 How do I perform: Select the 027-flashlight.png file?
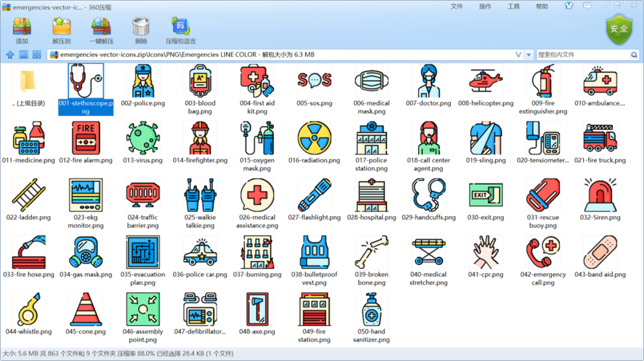coord(314,200)
